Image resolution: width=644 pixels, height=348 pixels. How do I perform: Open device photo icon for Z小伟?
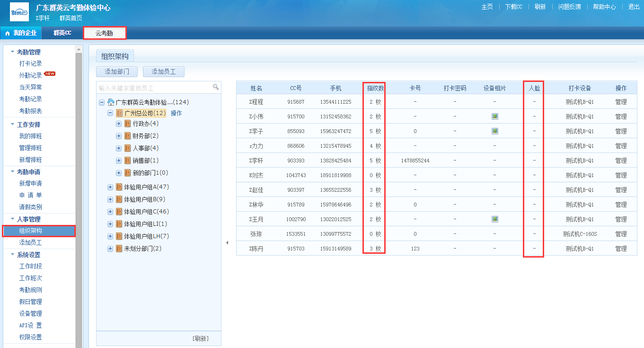[494, 116]
